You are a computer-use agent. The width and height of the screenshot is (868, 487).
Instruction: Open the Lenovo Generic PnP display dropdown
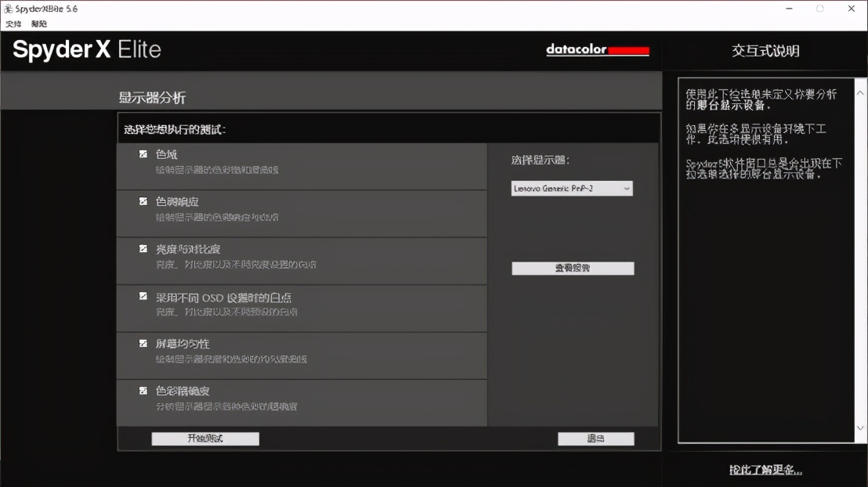572,189
